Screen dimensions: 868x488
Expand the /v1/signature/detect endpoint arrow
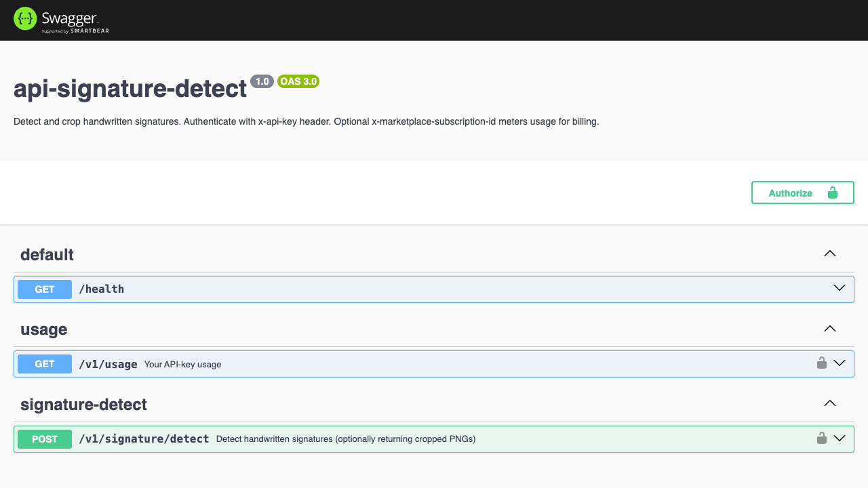pos(840,439)
